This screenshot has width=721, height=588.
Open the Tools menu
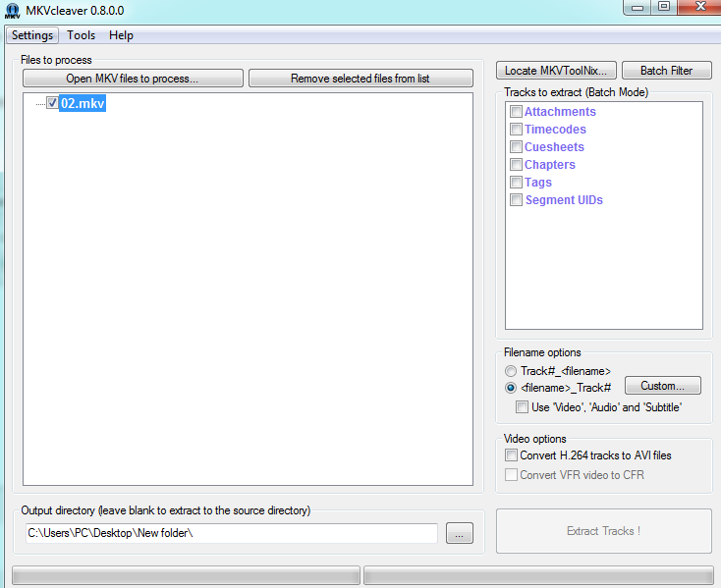pos(81,35)
